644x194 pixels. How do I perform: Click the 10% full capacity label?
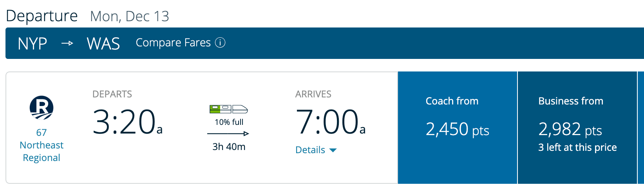click(229, 122)
